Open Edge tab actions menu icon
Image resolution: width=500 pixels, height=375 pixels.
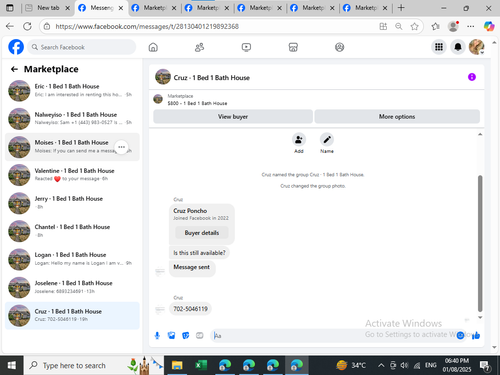[x=10, y=8]
